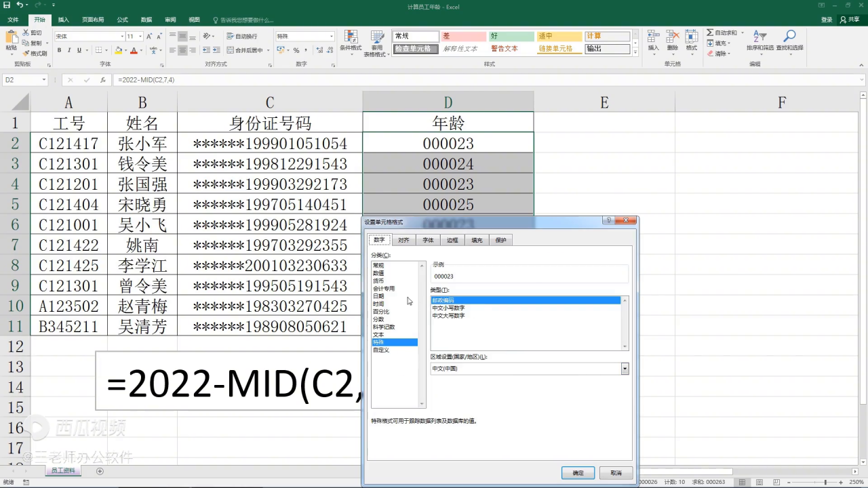Click the Percent Style icon
Image resolution: width=868 pixels, height=488 pixels.
296,50
